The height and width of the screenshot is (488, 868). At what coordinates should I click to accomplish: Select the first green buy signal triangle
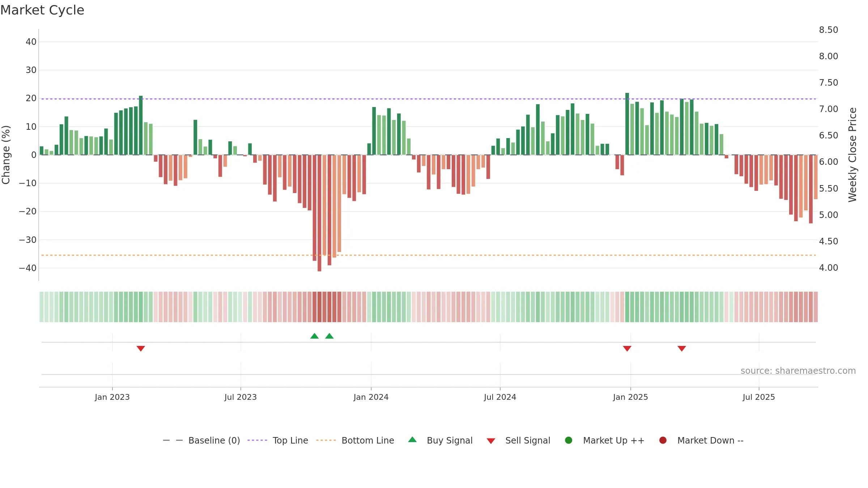[315, 336]
